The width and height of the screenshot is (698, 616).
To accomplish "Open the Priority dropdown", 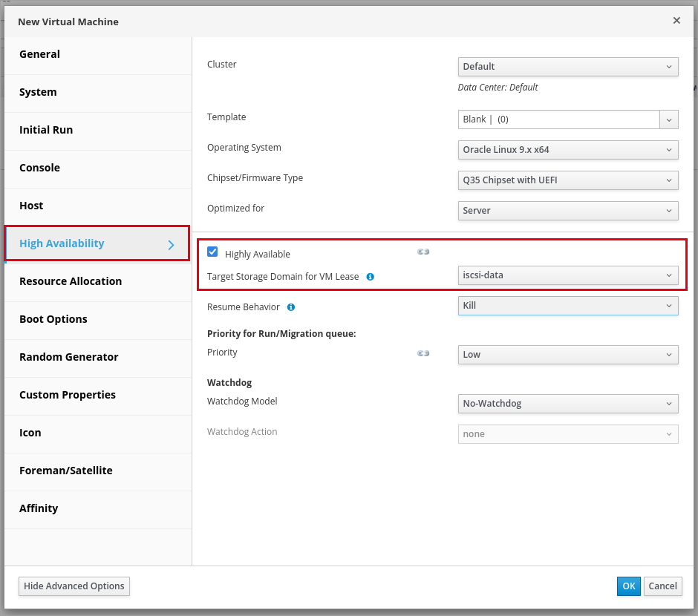I will 568,355.
